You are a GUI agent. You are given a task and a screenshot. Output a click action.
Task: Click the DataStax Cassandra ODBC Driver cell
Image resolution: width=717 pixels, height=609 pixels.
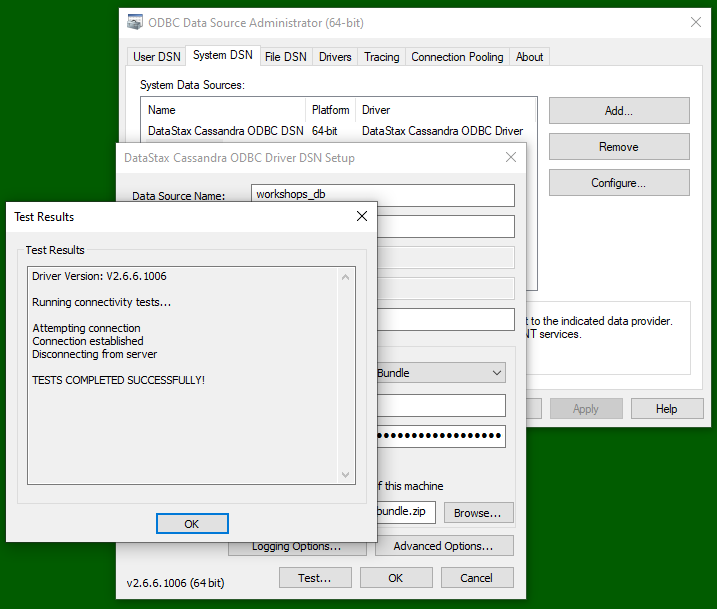click(x=442, y=131)
